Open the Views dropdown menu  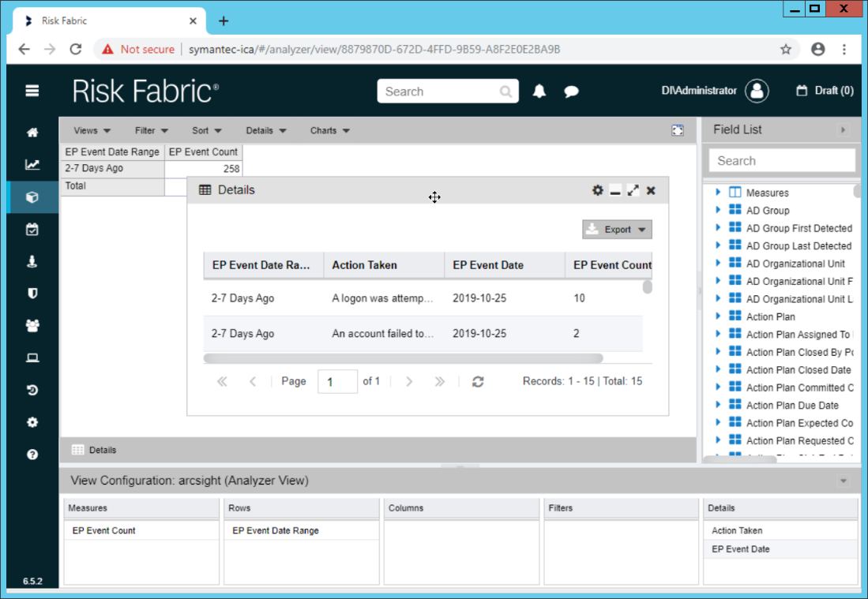click(x=92, y=130)
